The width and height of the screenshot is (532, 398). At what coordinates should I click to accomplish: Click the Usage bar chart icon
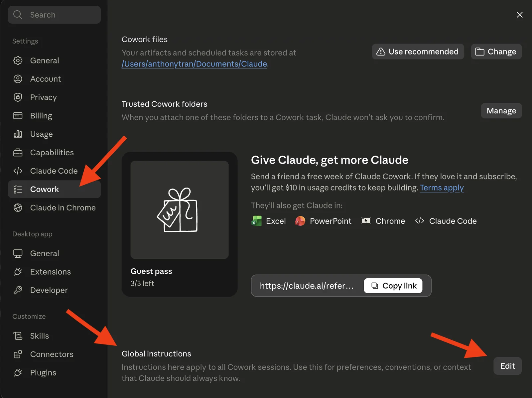point(18,134)
